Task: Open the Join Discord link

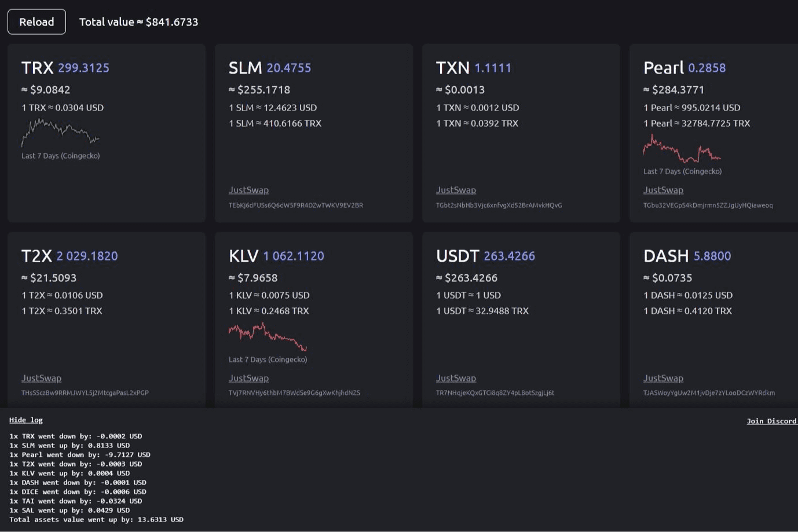Action: click(x=772, y=421)
